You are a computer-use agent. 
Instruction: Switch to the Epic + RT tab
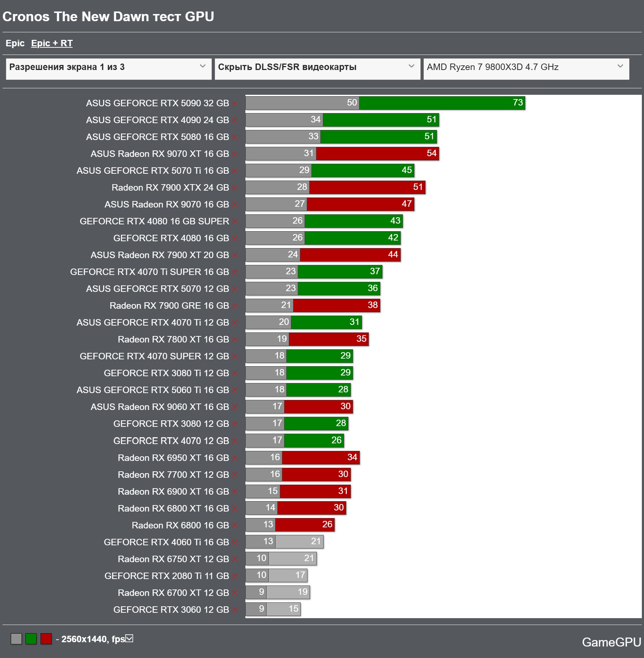[x=52, y=43]
